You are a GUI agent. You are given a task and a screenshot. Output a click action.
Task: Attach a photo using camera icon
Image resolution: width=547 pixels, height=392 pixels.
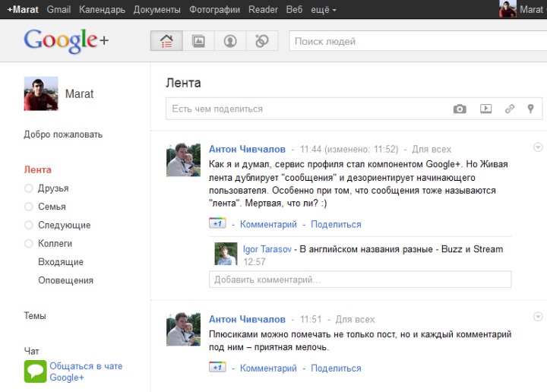460,109
